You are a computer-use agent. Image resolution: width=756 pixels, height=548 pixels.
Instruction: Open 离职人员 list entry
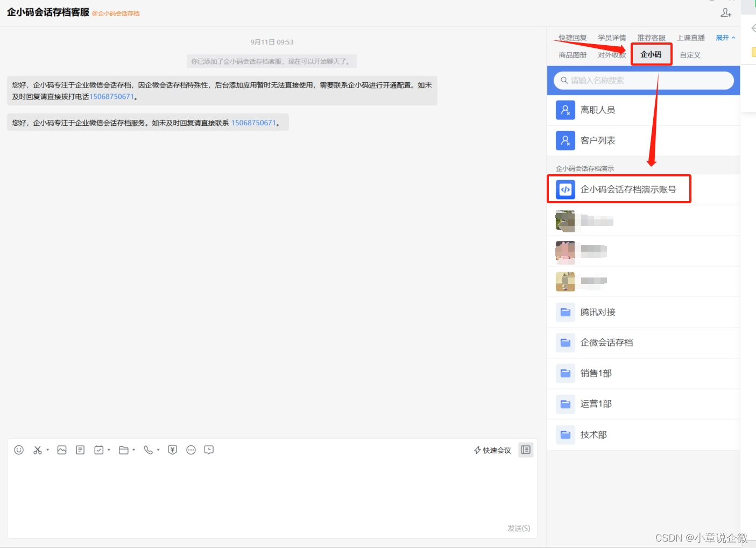(x=644, y=110)
